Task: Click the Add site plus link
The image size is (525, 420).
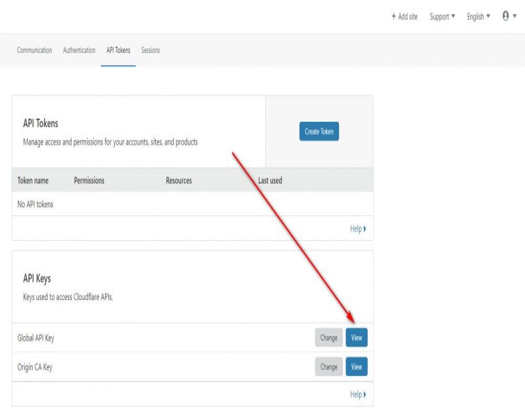Action: coord(404,17)
